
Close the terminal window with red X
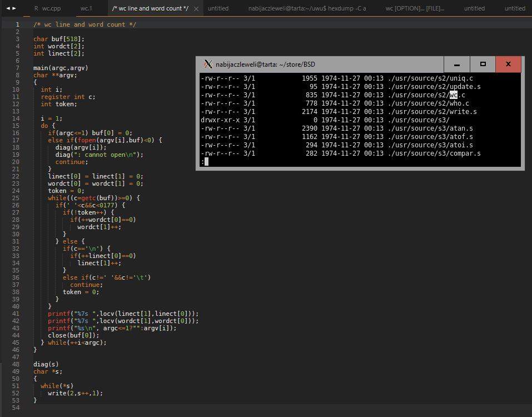[508, 64]
